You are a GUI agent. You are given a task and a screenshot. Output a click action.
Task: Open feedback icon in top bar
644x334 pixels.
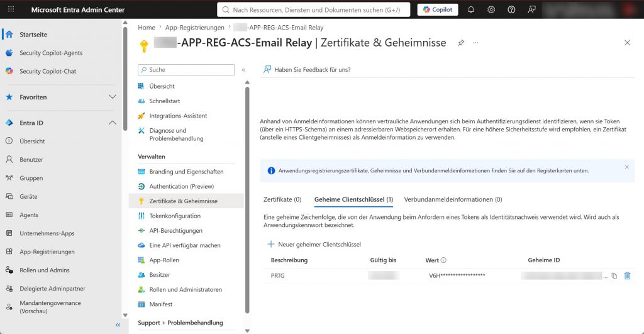(531, 9)
